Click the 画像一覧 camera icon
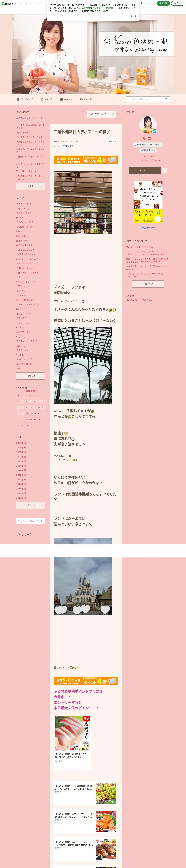This screenshot has width=186, height=868. [61, 99]
